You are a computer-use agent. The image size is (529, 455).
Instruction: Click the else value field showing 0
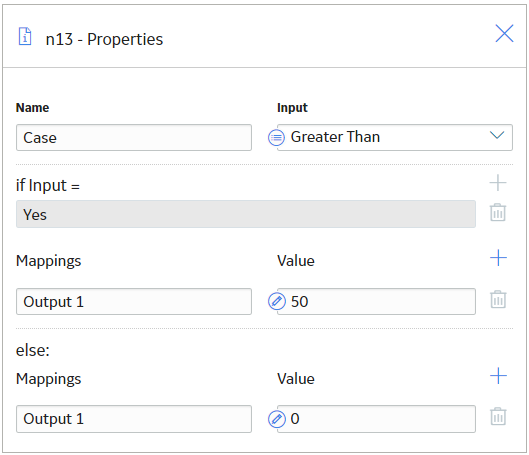(377, 419)
